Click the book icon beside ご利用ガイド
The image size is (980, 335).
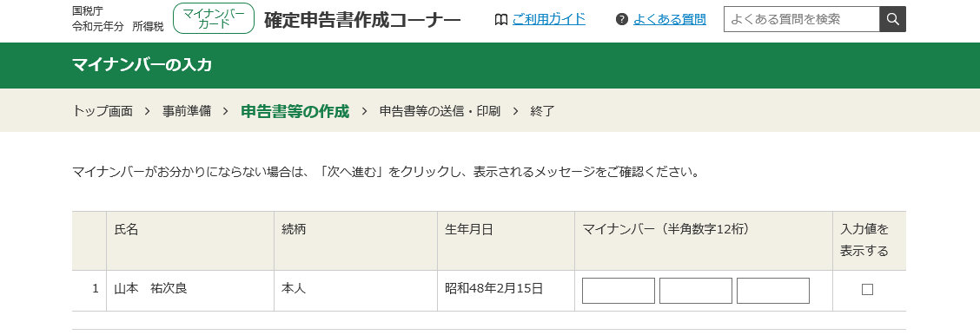pos(500,20)
